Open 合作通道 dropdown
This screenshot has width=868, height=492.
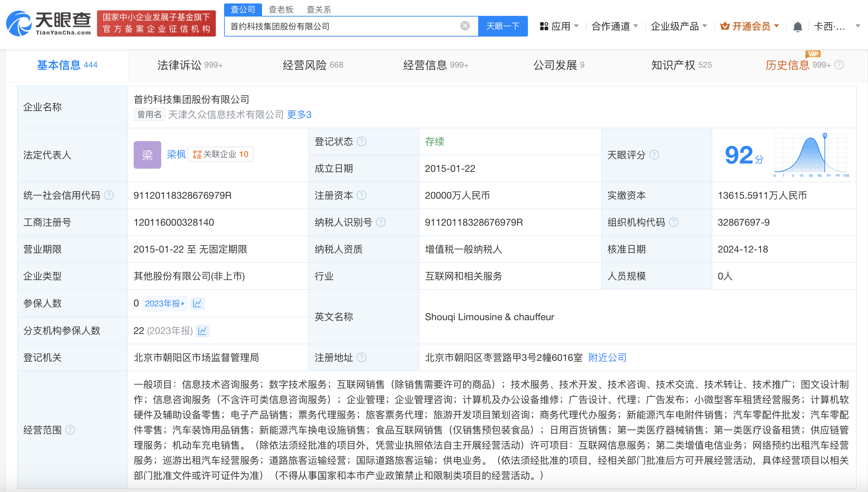pos(614,26)
